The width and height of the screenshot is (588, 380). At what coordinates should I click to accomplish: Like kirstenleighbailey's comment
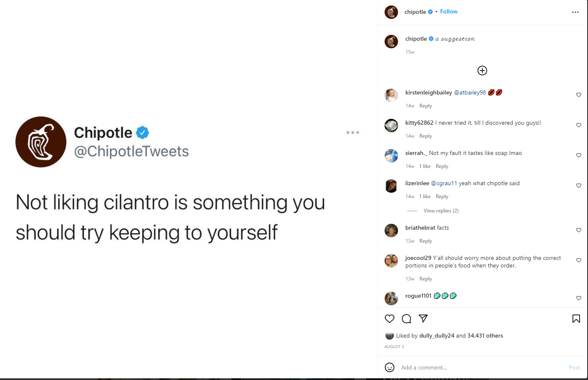[x=579, y=95]
